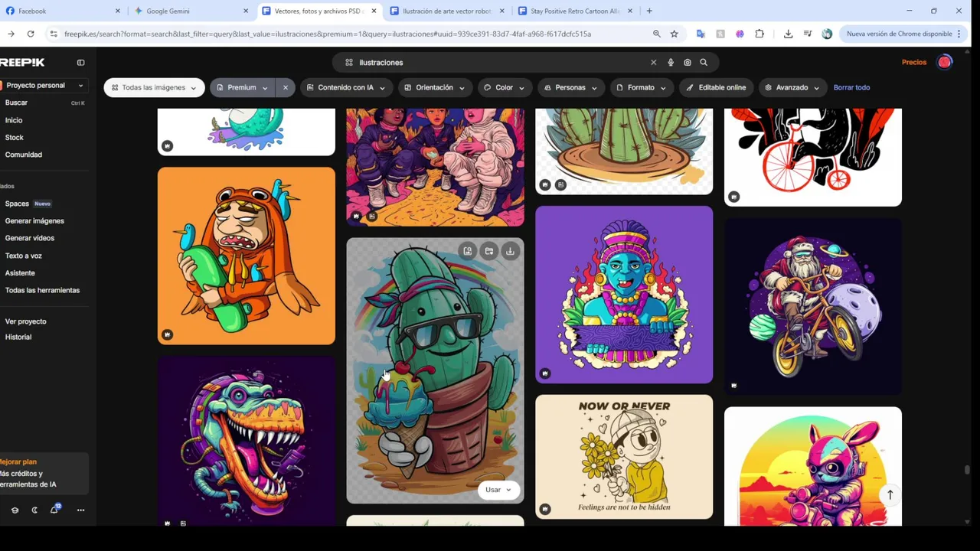980x551 pixels.
Task: Open the Chrome profile avatar
Action: (827, 34)
